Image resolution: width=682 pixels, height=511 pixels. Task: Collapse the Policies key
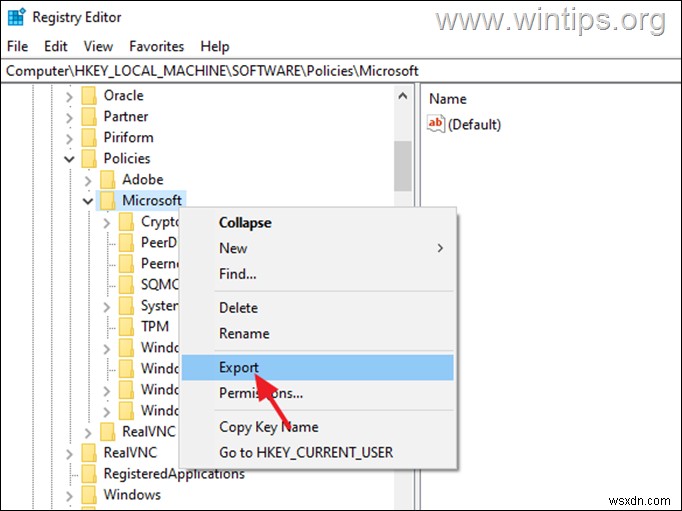click(x=69, y=159)
